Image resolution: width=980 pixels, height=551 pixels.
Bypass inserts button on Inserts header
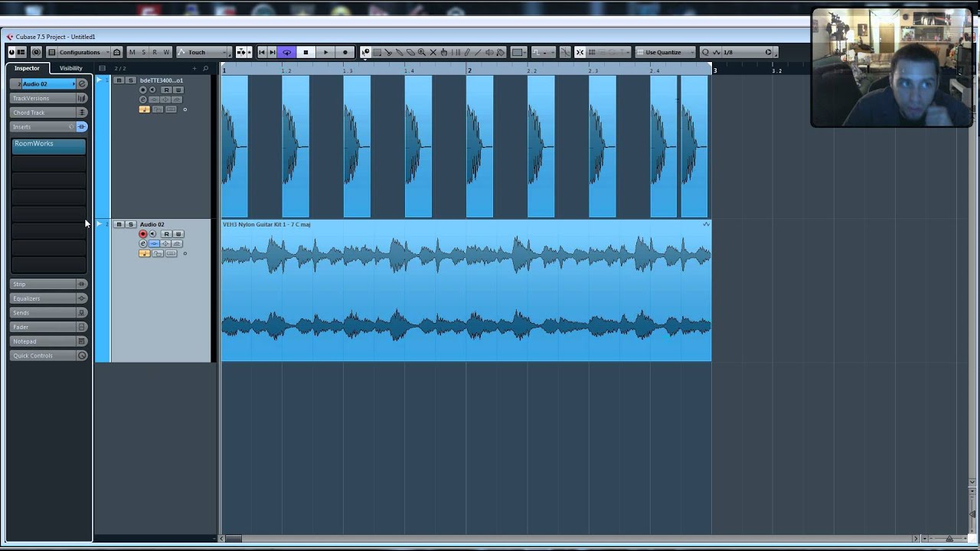pyautogui.click(x=81, y=127)
